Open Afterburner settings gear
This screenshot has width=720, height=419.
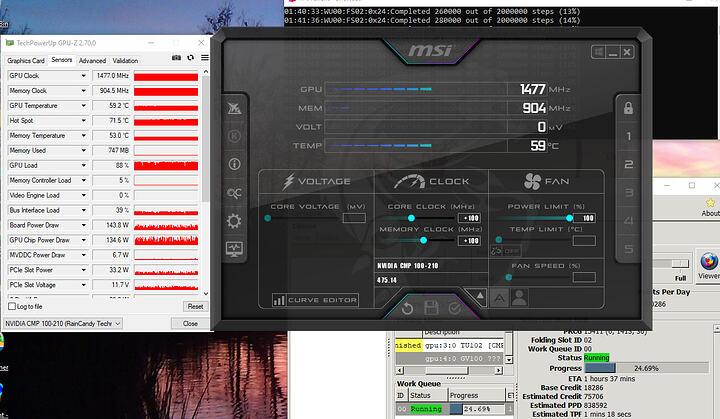tap(234, 221)
